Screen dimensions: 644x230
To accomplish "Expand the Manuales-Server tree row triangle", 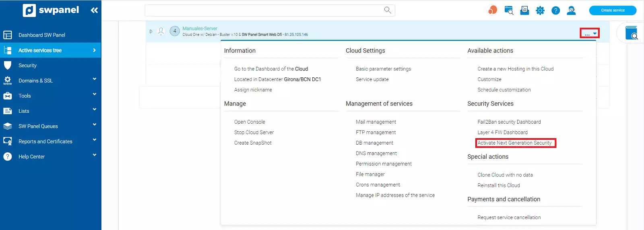I will (x=151, y=31).
